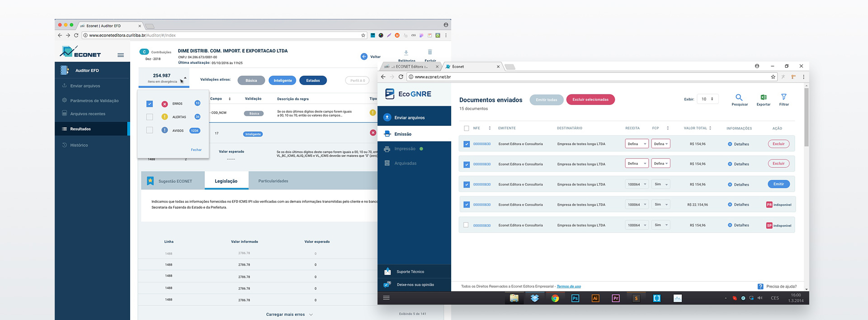
Task: Click the Excluir trash icon in Auditor
Action: pos(430,52)
